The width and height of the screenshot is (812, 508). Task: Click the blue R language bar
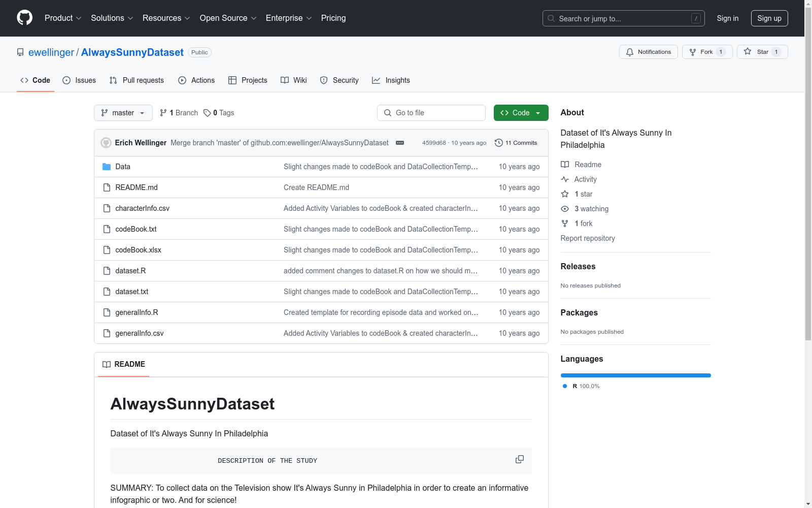click(636, 375)
